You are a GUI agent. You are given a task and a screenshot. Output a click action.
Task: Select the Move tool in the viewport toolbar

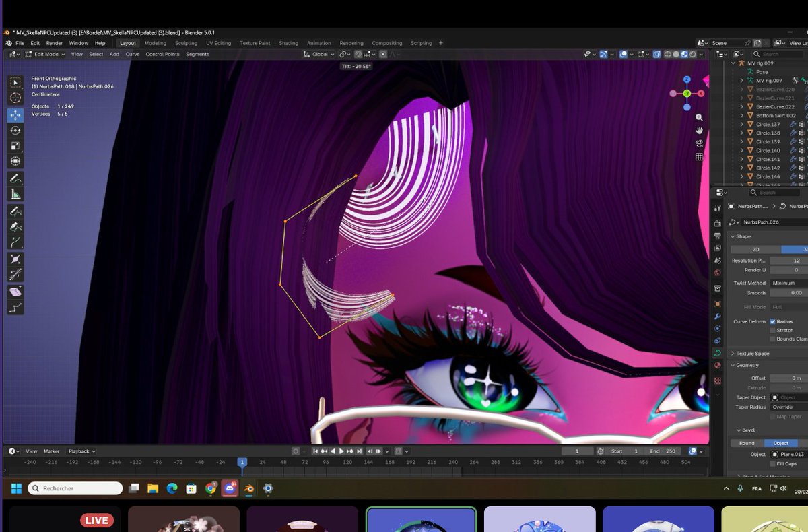(15, 114)
